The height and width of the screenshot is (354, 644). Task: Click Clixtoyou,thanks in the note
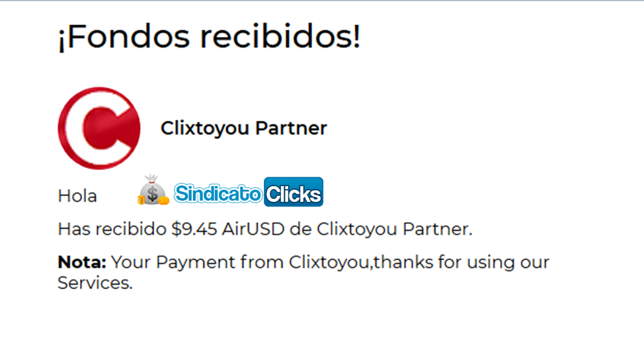[x=361, y=262]
